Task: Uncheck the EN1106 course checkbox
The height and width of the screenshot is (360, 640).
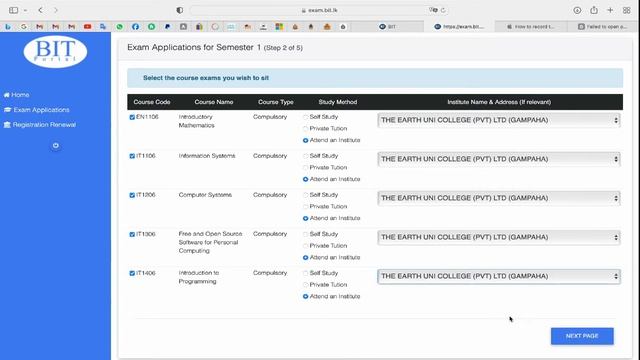Action: click(132, 117)
